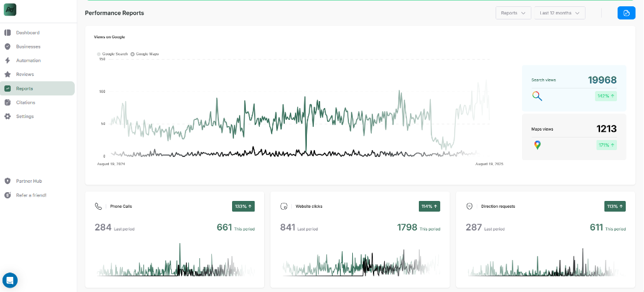This screenshot has width=644, height=292.
Task: Click the Search views label
Action: [543, 80]
